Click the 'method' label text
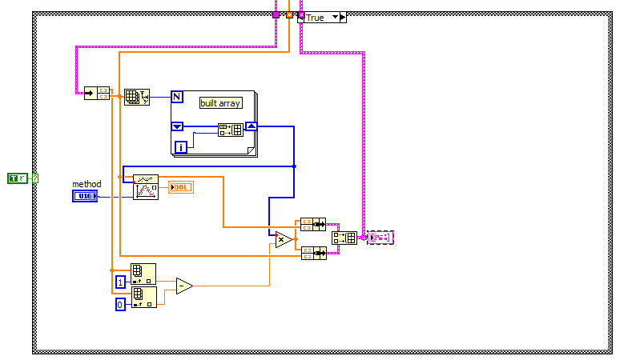644x364 pixels. coord(87,184)
